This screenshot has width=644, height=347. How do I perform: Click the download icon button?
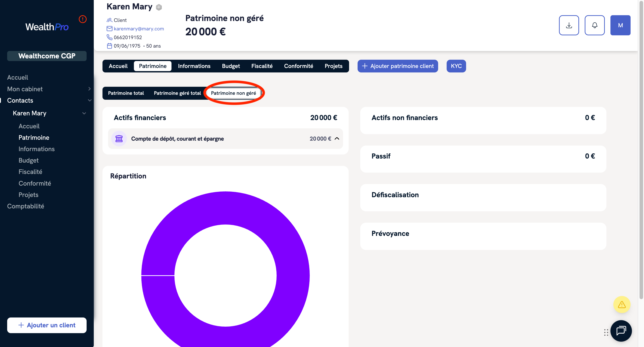(569, 25)
